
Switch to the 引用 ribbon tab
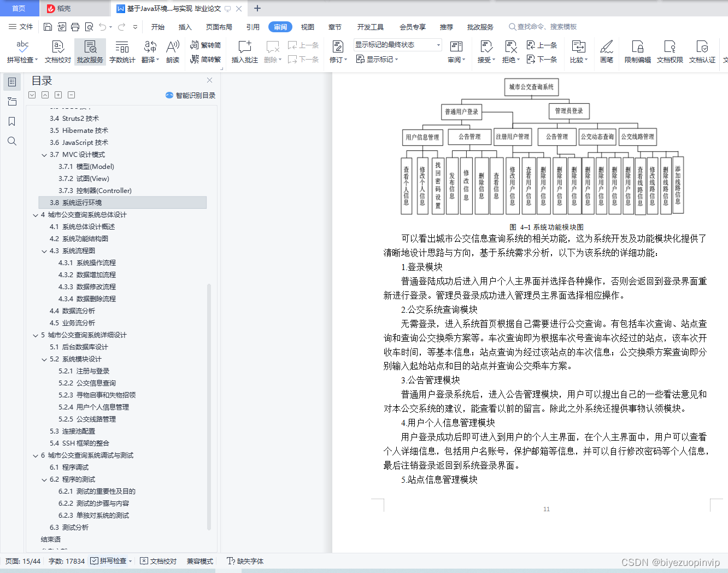point(253,27)
